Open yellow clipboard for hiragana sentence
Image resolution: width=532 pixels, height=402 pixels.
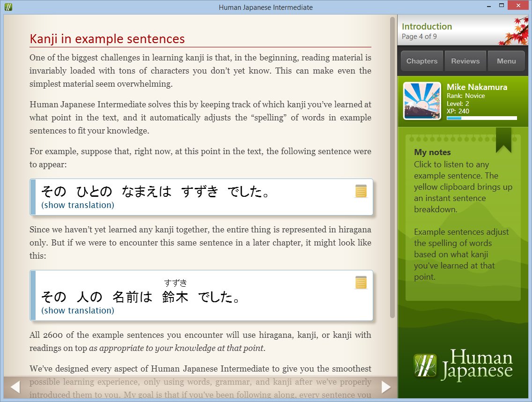361,191
